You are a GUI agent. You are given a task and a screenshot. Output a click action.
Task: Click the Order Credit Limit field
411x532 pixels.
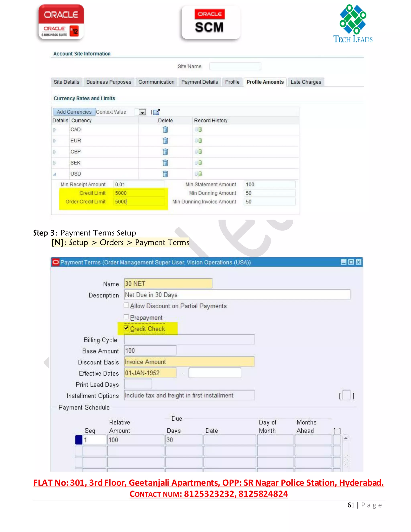click(139, 202)
